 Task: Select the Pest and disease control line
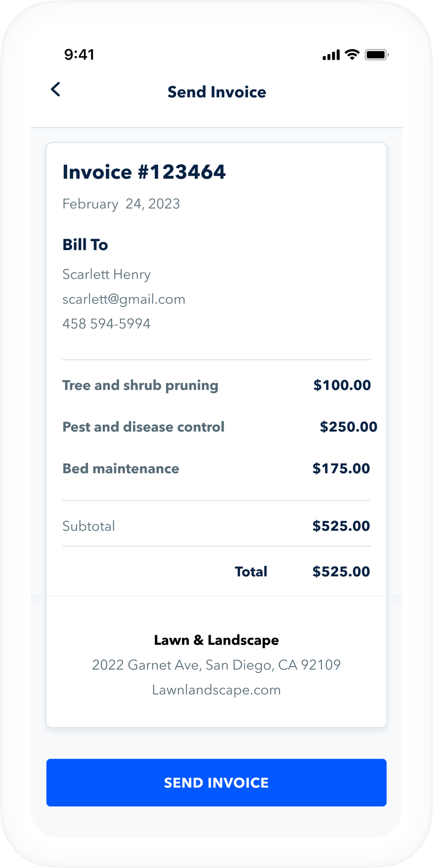point(143,427)
